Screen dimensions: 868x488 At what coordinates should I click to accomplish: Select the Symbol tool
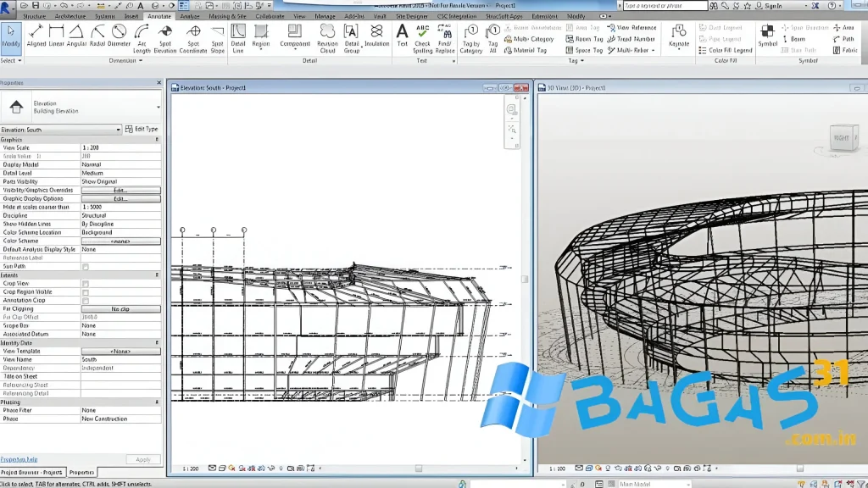coord(767,37)
